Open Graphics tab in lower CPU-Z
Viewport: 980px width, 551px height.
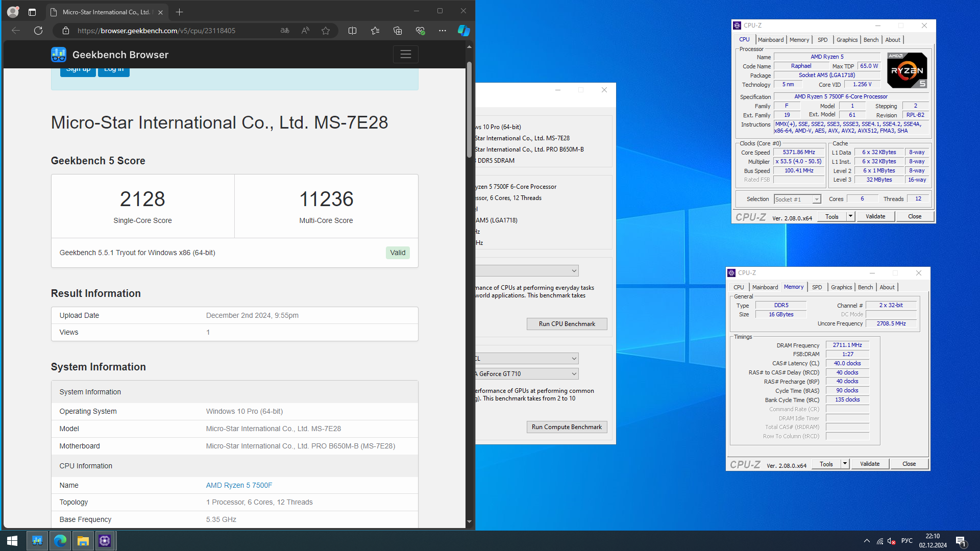tap(841, 287)
